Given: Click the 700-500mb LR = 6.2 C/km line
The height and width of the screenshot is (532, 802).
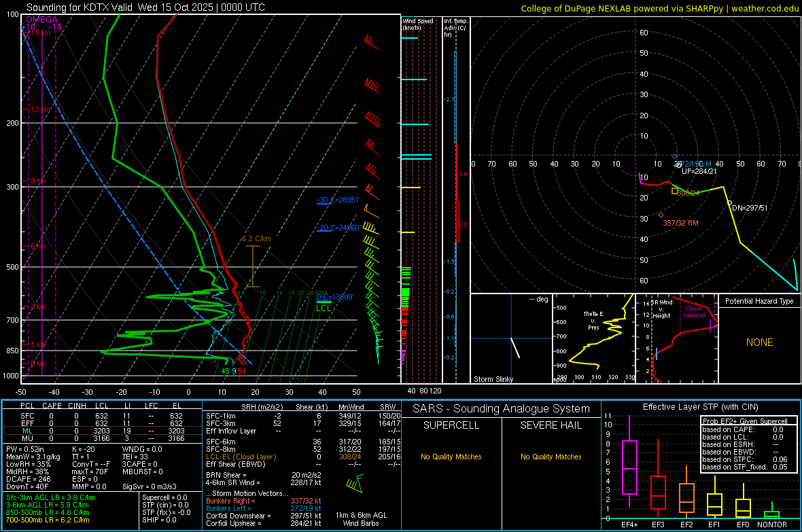Looking at the screenshot, I should click(x=48, y=520).
